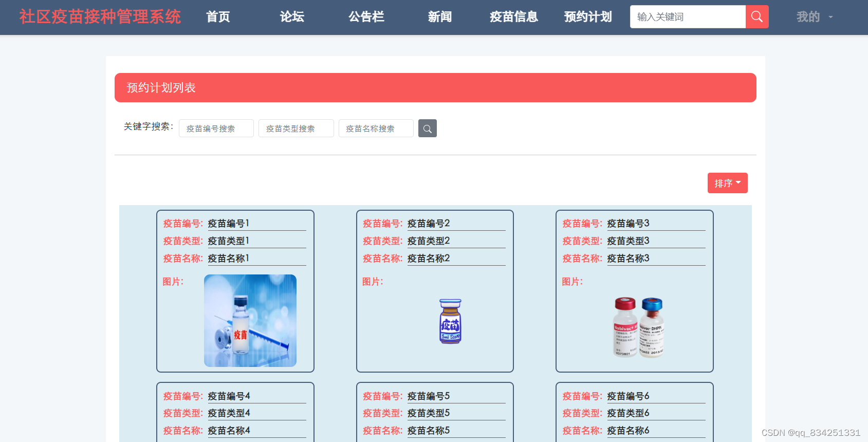This screenshot has height=442, width=868.
Task: Open the 疫苗信息 vaccine info page
Action: coord(514,17)
